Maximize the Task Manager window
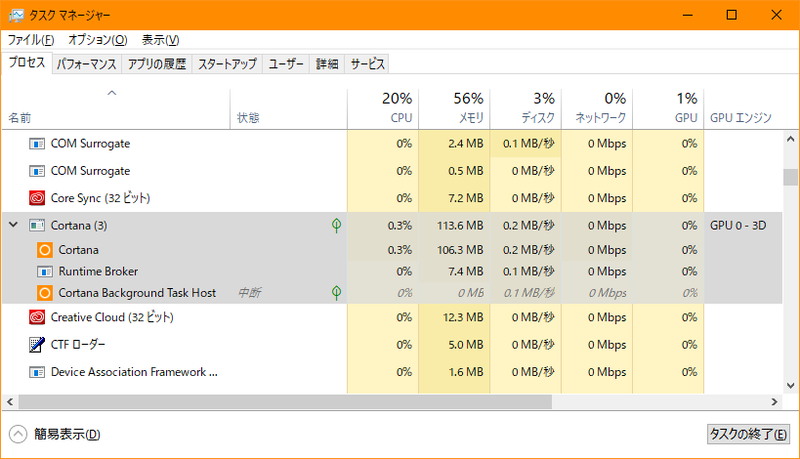Viewport: 800px width, 459px height. (x=732, y=15)
